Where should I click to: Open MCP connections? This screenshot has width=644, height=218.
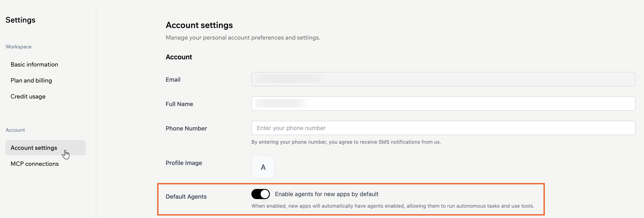pyautogui.click(x=34, y=164)
